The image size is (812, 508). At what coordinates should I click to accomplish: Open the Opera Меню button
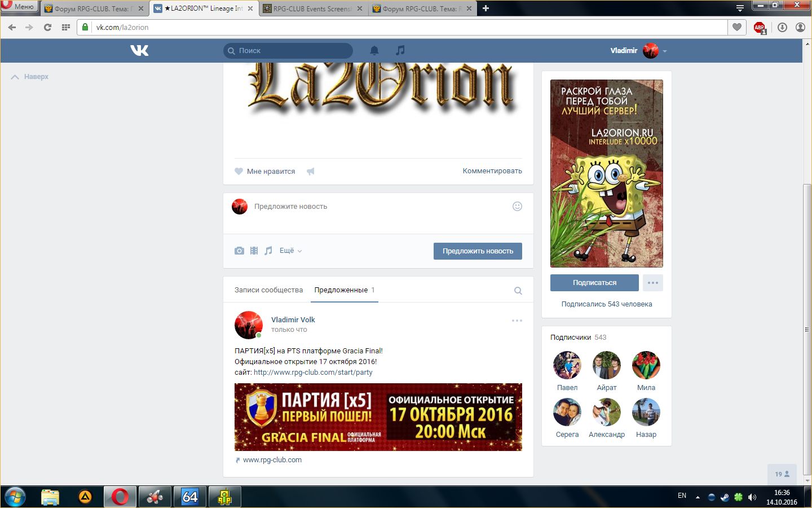coord(19,6)
